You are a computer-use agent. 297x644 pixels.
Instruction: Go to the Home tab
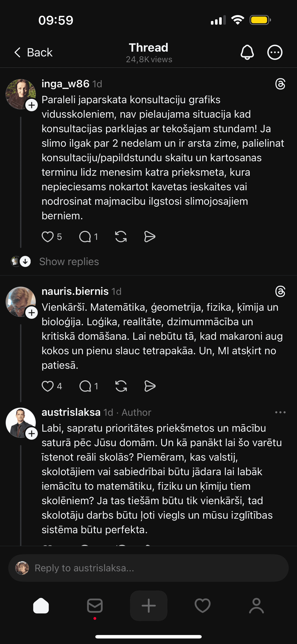pos(41,606)
